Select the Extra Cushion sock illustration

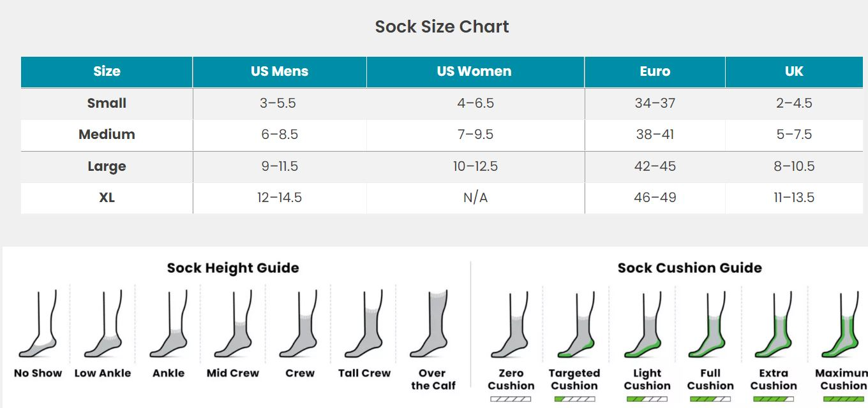pos(774,325)
